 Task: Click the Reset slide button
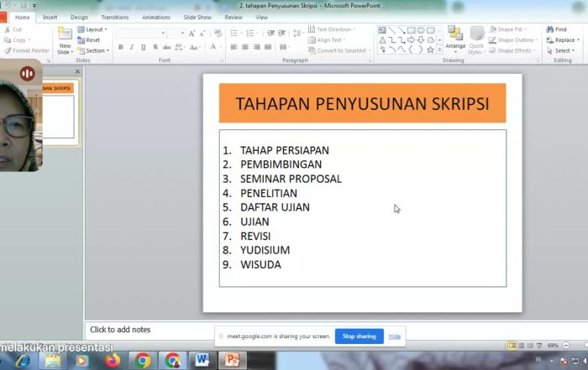tap(91, 39)
